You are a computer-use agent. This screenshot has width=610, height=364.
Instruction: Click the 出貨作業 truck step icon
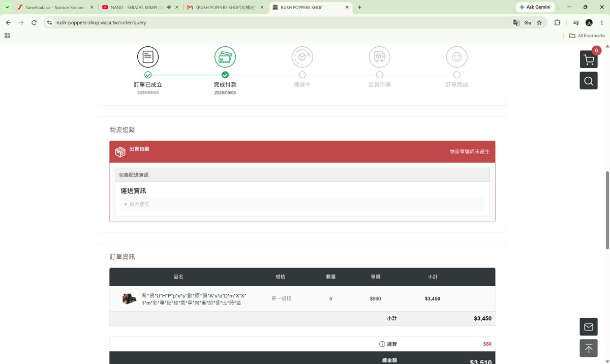click(x=379, y=57)
